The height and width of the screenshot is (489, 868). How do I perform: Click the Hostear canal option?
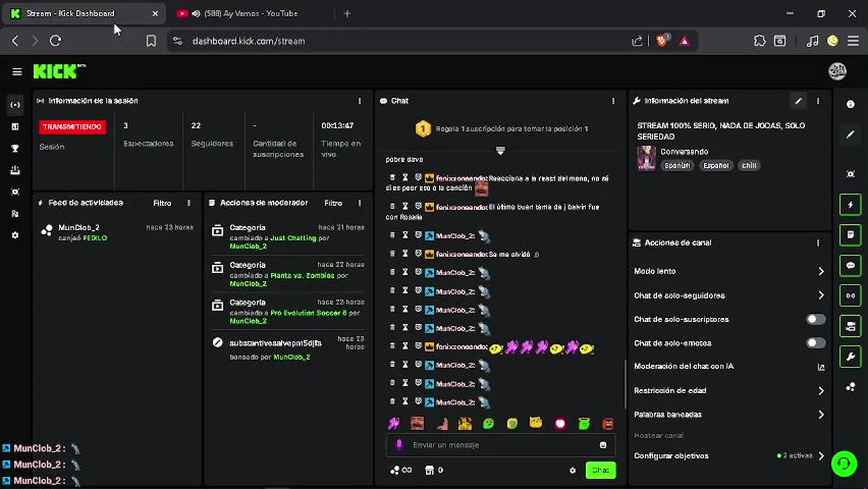659,435
